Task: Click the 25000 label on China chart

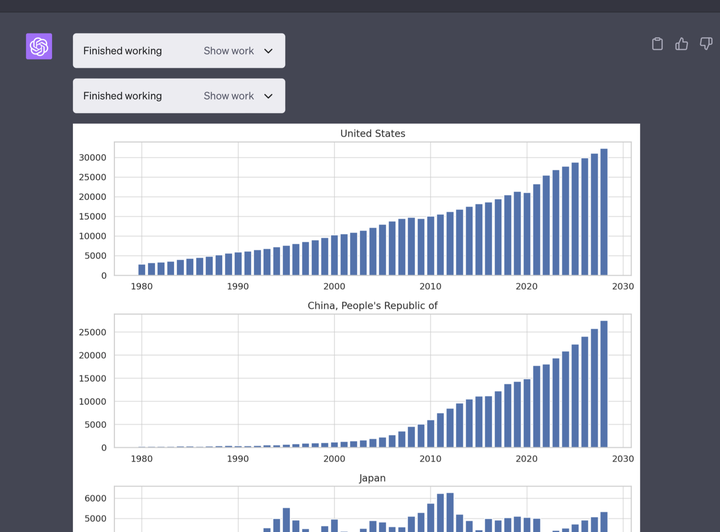Action: point(92,332)
